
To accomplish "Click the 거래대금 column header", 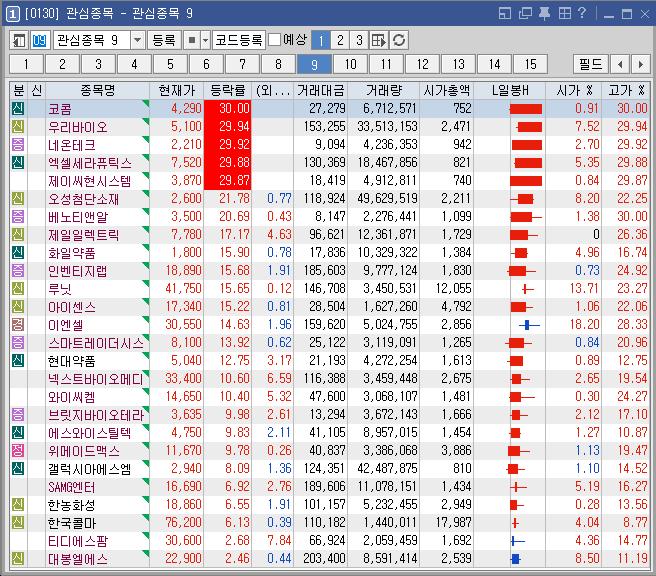I will pos(320,90).
